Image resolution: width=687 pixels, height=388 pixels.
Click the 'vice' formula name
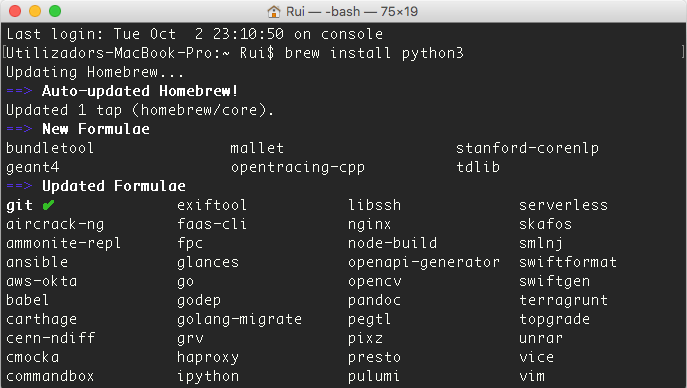tap(536, 357)
